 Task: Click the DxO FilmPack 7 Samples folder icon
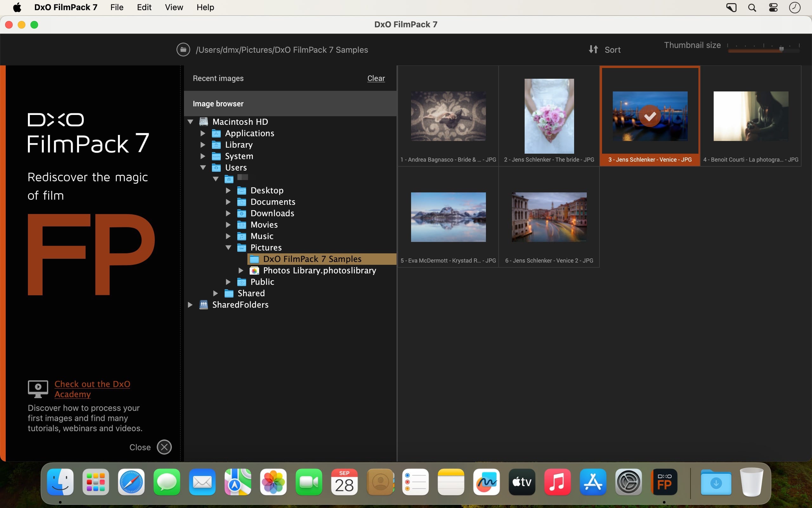click(254, 259)
